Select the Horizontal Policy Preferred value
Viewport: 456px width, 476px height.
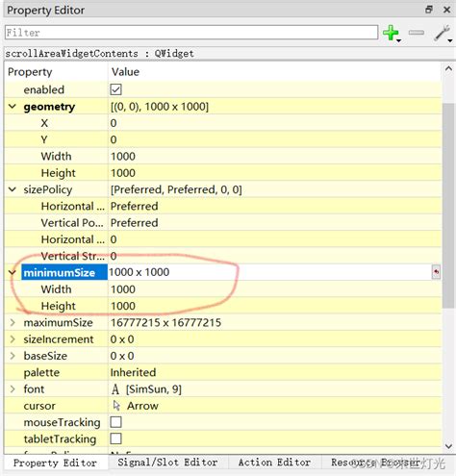(135, 206)
